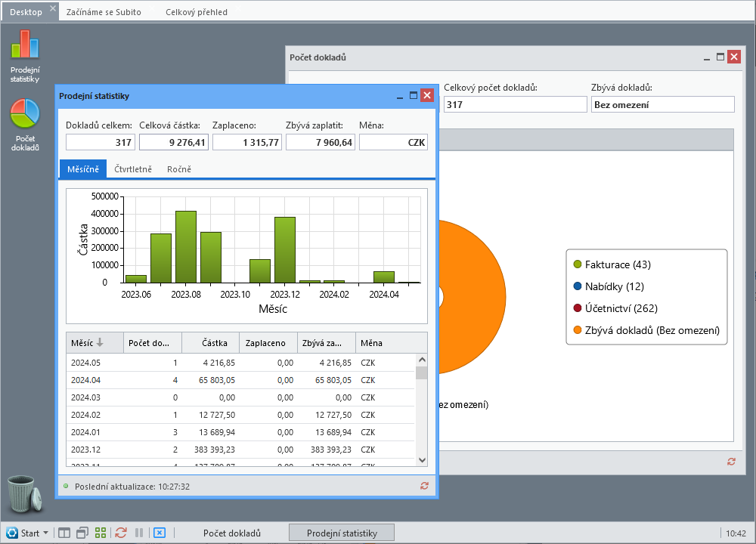The width and height of the screenshot is (756, 544).
Task: Click the pause icon in taskbar
Action: [139, 533]
